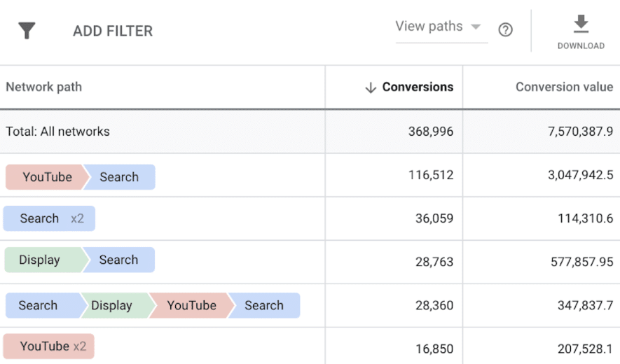Click last Search chip in four-step path

click(265, 305)
